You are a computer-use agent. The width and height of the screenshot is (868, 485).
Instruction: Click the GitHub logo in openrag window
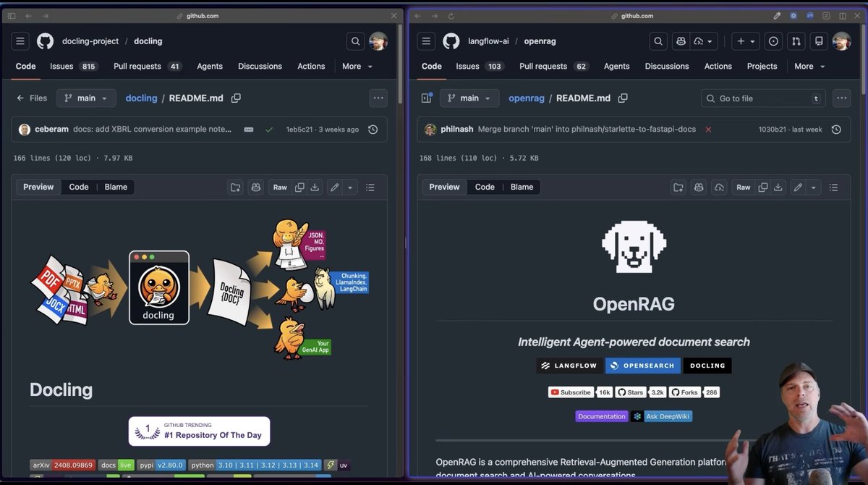451,41
